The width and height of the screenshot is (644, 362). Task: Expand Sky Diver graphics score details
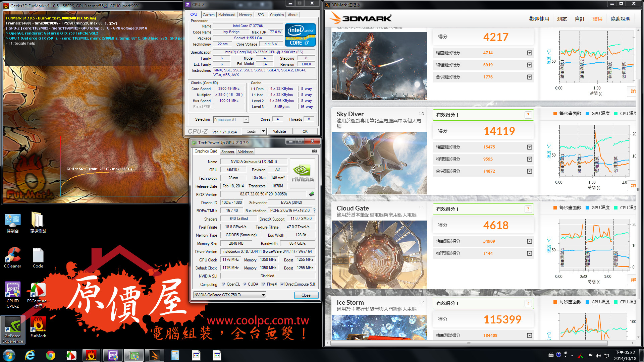pyautogui.click(x=529, y=147)
